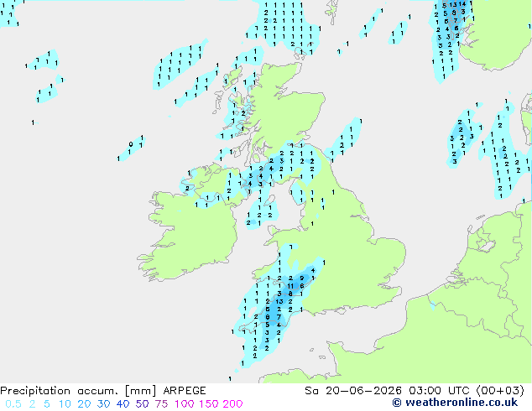The image size is (532, 411).
Task: Select the 'Precipitation accum.' title text
Action: pos(59,391)
